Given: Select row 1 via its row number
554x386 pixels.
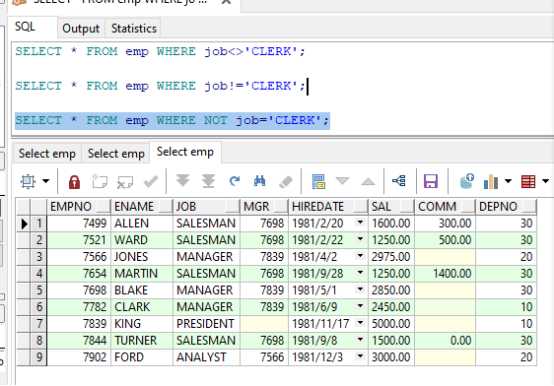Looking at the screenshot, I should click(x=39, y=223).
